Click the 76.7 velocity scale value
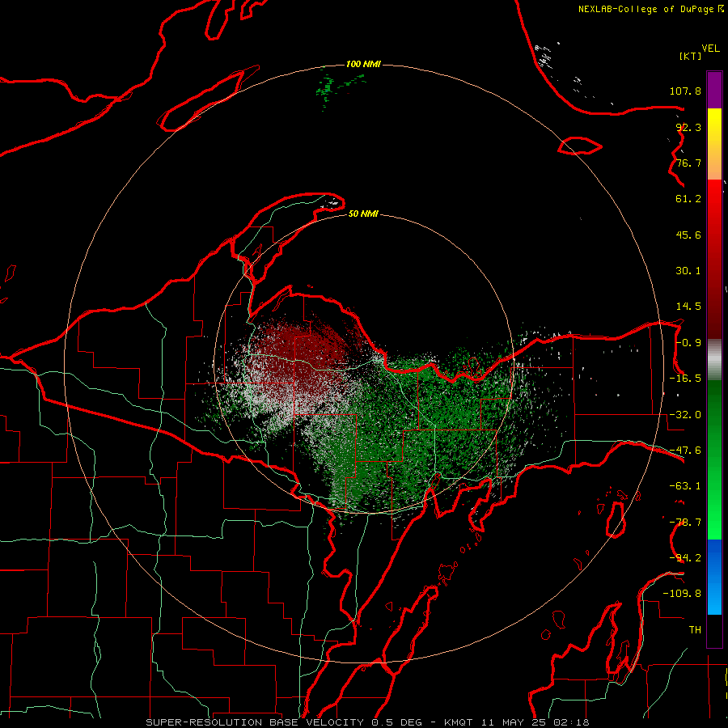This screenshot has width=728, height=728. [x=688, y=163]
